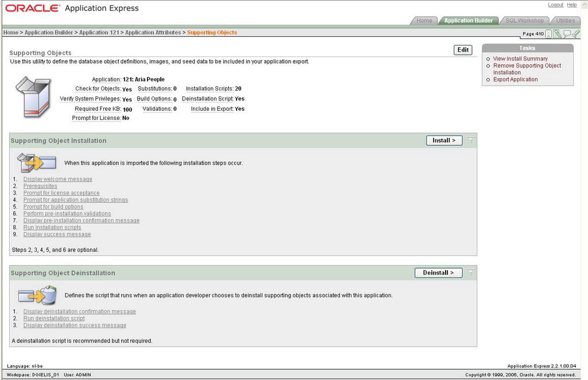588x380 pixels.
Task: Click the Oracle Application Express logo
Action: 72,9
